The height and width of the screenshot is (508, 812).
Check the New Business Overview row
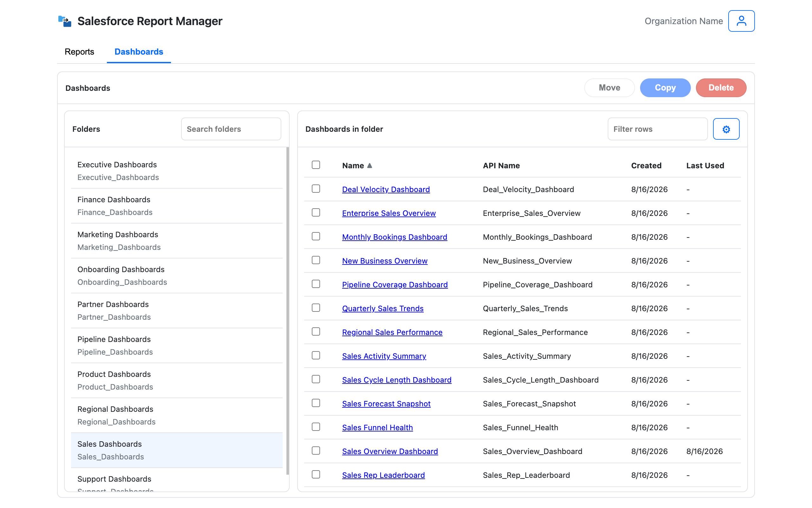[316, 260]
